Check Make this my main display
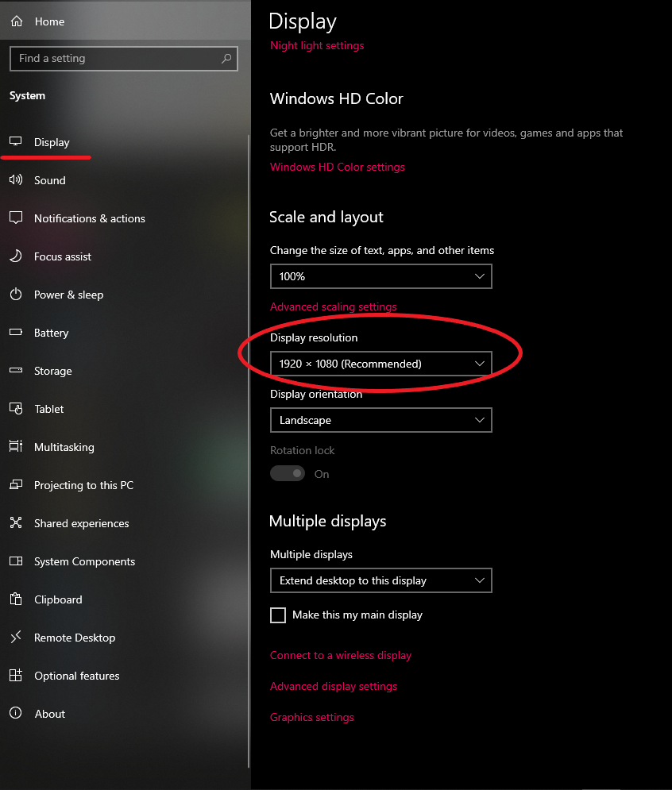The height and width of the screenshot is (790, 672). 278,615
